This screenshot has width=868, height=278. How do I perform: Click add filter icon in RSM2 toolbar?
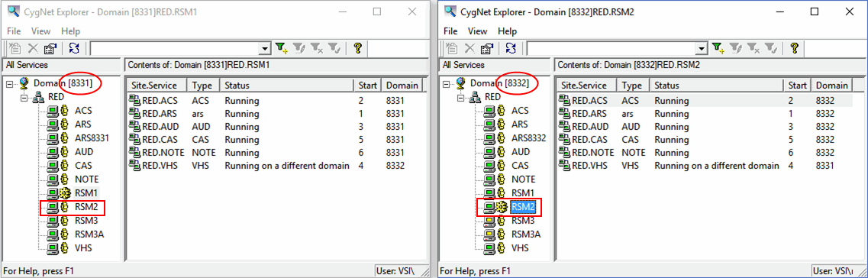pyautogui.click(x=718, y=48)
